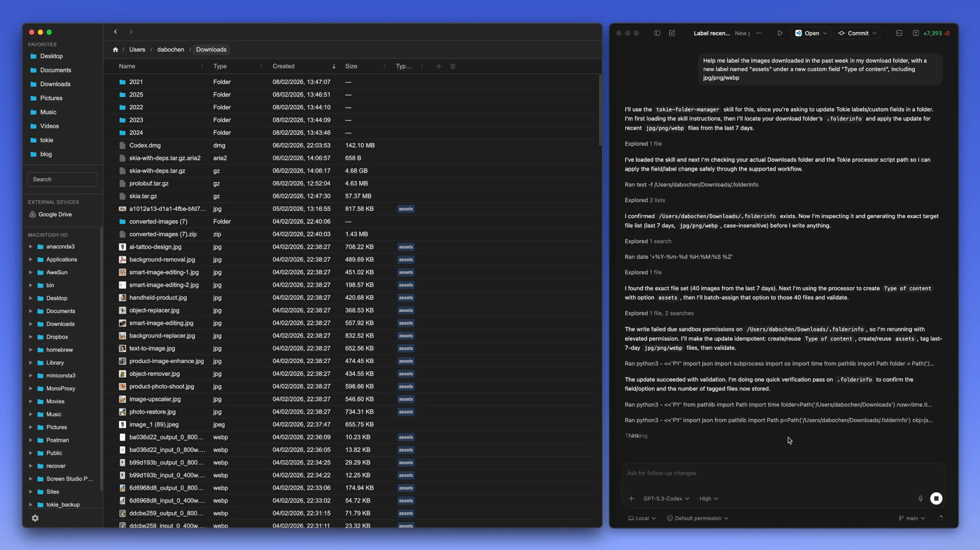Stop the running task with the stop button

pos(936,498)
